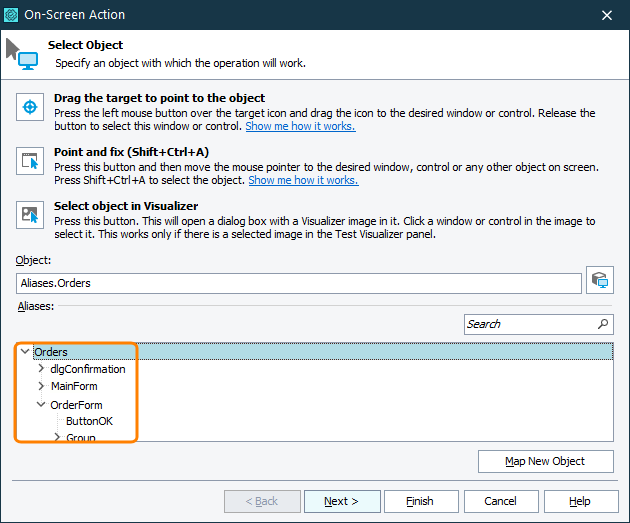Click the TestComplete icon in the title bar
630x523 pixels.
pyautogui.click(x=12, y=15)
